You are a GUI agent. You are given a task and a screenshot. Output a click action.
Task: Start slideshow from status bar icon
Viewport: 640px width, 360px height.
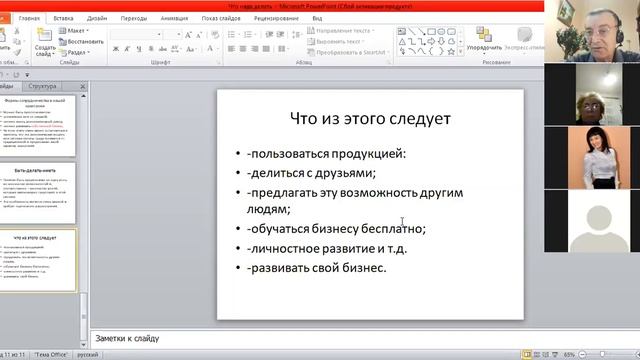[555, 355]
